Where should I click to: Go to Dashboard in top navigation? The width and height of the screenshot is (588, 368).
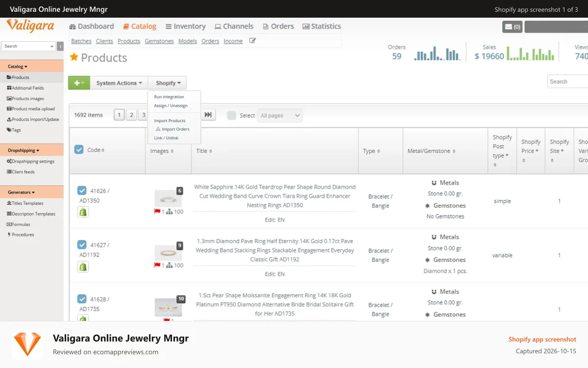pyautogui.click(x=92, y=26)
